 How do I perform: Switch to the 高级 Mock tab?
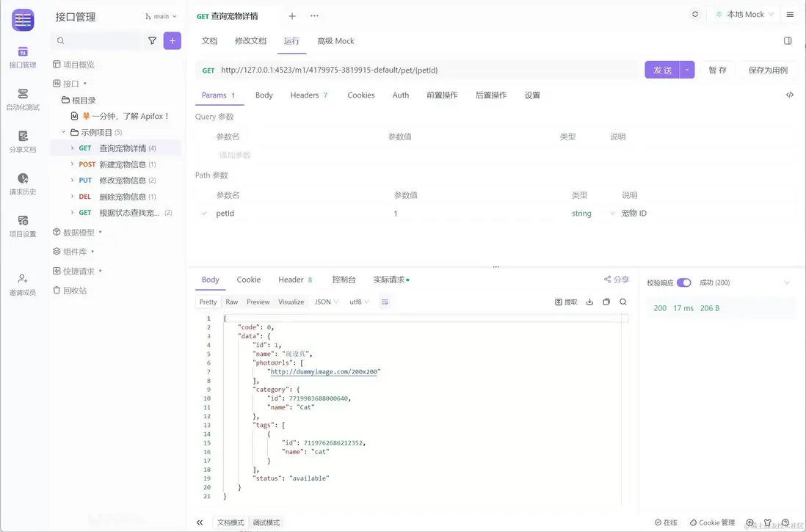click(335, 40)
